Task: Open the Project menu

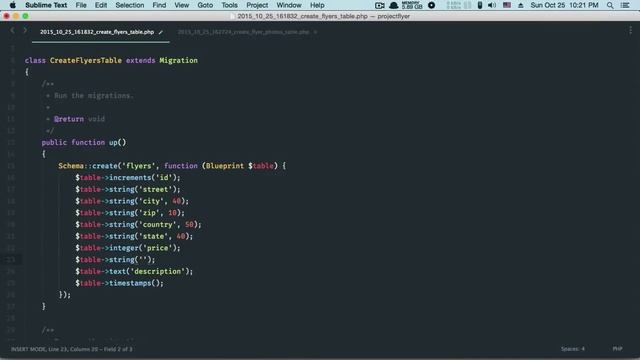Action: click(257, 5)
